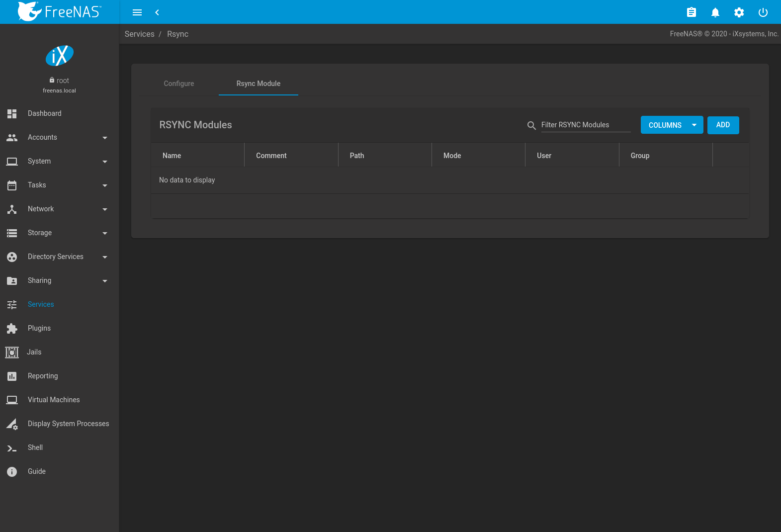The image size is (781, 532).
Task: Select the Rsync Module tab
Action: pyautogui.click(x=258, y=84)
